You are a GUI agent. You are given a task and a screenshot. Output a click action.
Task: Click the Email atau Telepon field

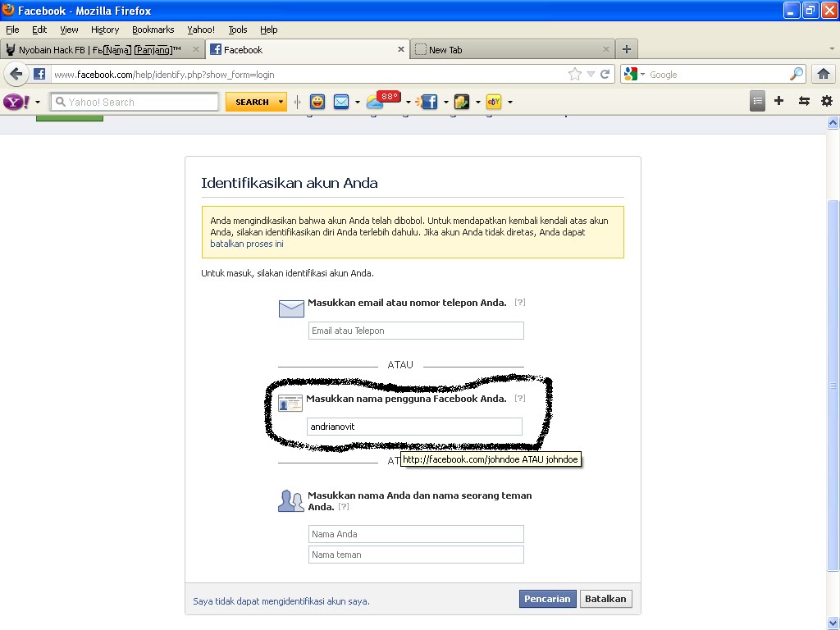416,331
